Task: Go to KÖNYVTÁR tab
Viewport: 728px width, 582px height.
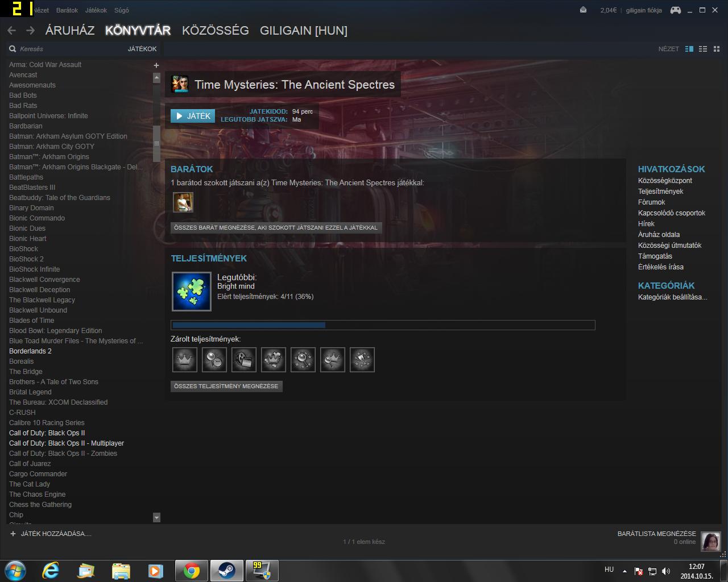Action: pos(138,31)
